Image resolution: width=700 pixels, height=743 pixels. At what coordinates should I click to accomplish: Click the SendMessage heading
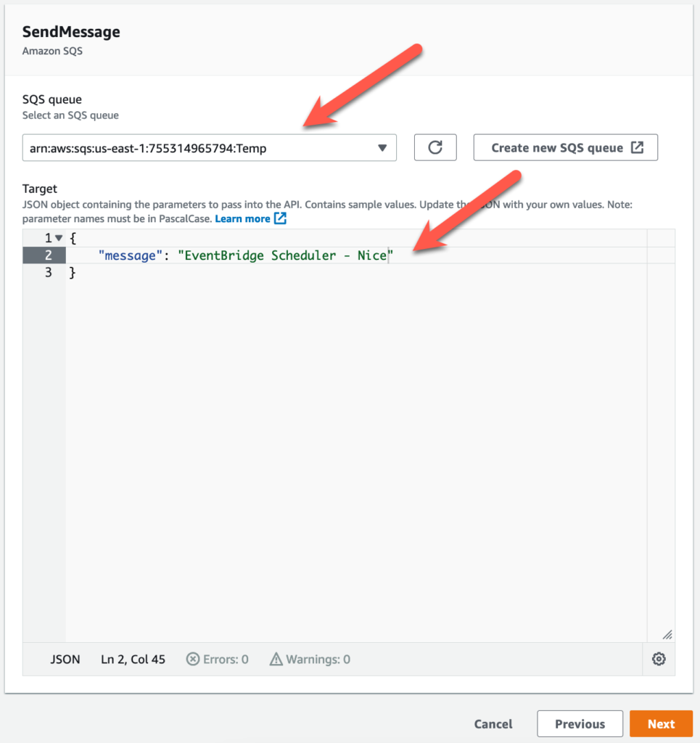pyautogui.click(x=71, y=32)
